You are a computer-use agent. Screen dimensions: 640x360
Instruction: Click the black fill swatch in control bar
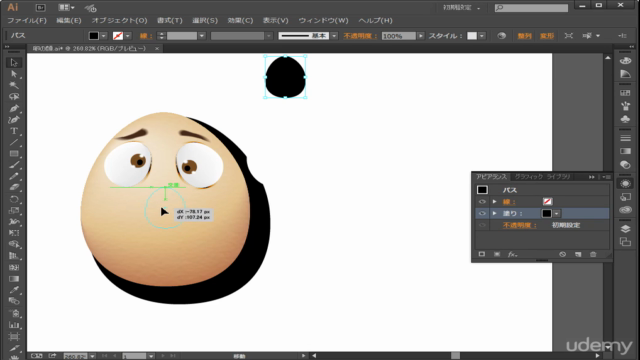coord(94,36)
